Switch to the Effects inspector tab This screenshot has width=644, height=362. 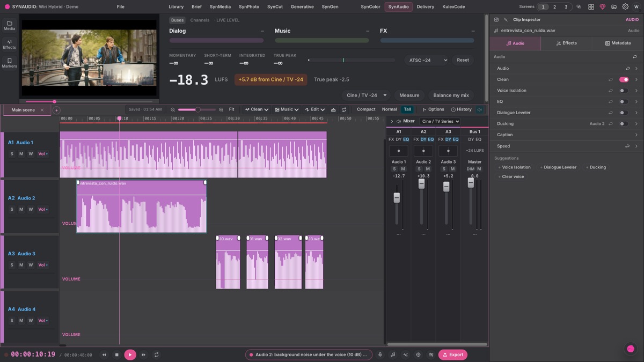[x=566, y=43]
